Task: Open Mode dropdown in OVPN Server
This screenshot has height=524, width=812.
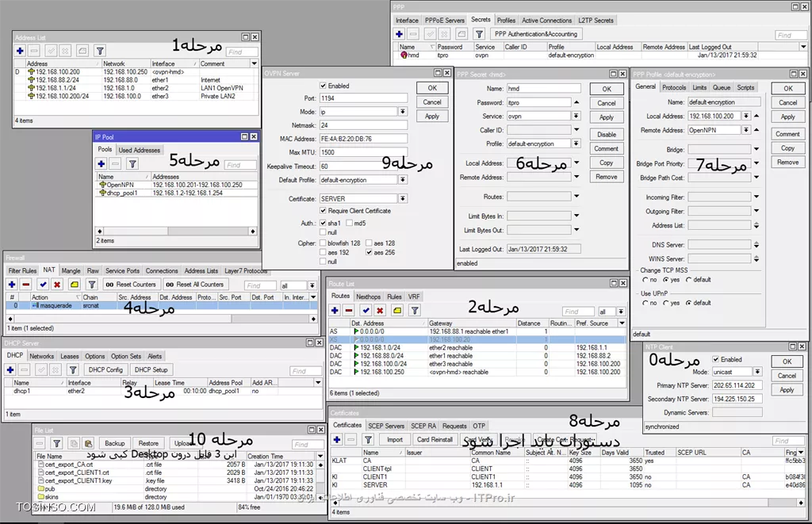Action: click(402, 111)
